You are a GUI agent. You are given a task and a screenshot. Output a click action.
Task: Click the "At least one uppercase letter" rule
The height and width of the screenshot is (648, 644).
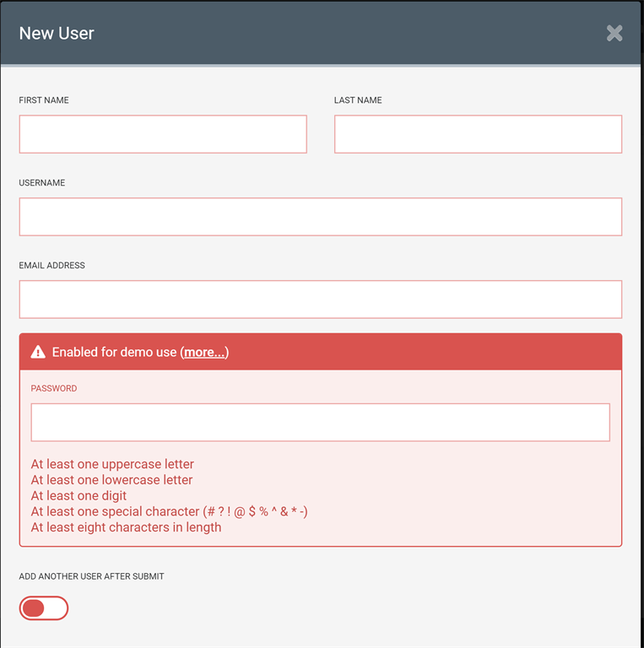pyautogui.click(x=112, y=464)
